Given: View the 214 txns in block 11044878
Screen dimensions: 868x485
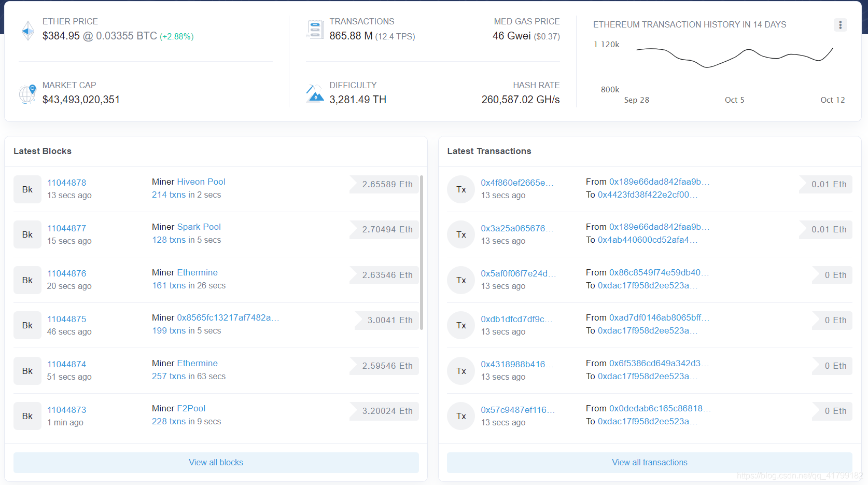Looking at the screenshot, I should (x=169, y=195).
